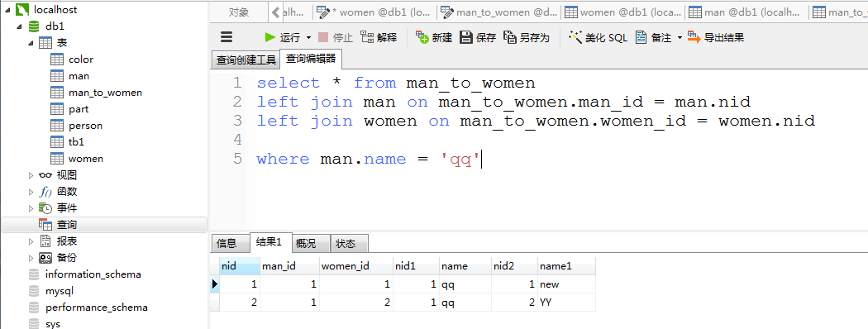868x329 pixels.
Task: Select the sys database
Action: pos(53,324)
